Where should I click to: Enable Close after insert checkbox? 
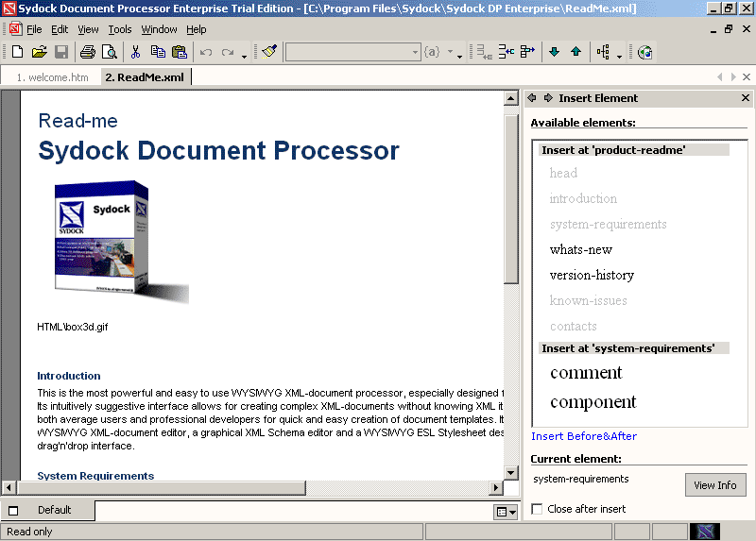537,509
